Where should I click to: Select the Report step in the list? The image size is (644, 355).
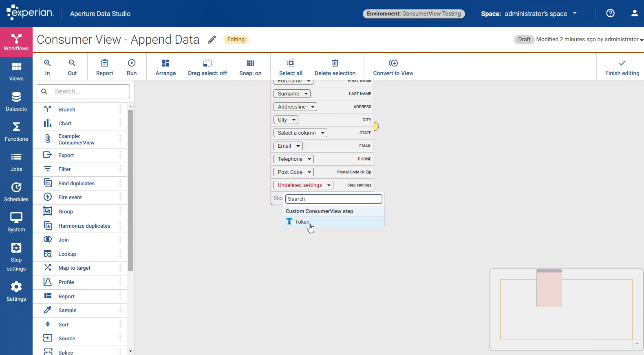pos(80,296)
